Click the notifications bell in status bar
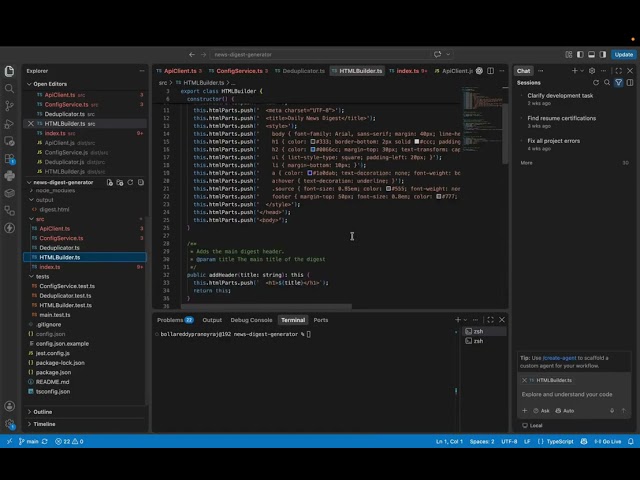Screen dimensions: 640x480 pos(631,441)
